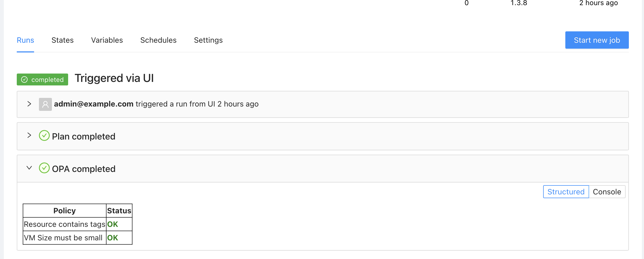Click the Resource contains tags policy row
644x259 pixels.
pyautogui.click(x=64, y=224)
